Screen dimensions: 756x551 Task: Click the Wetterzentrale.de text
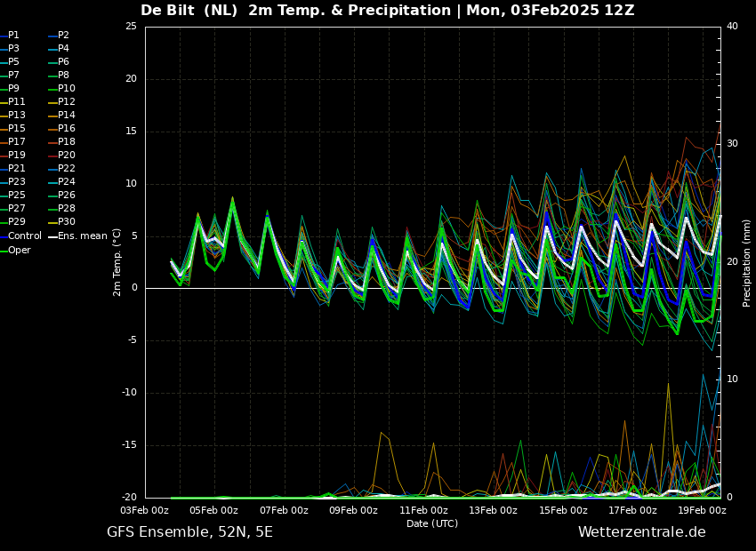pyautogui.click(x=641, y=532)
